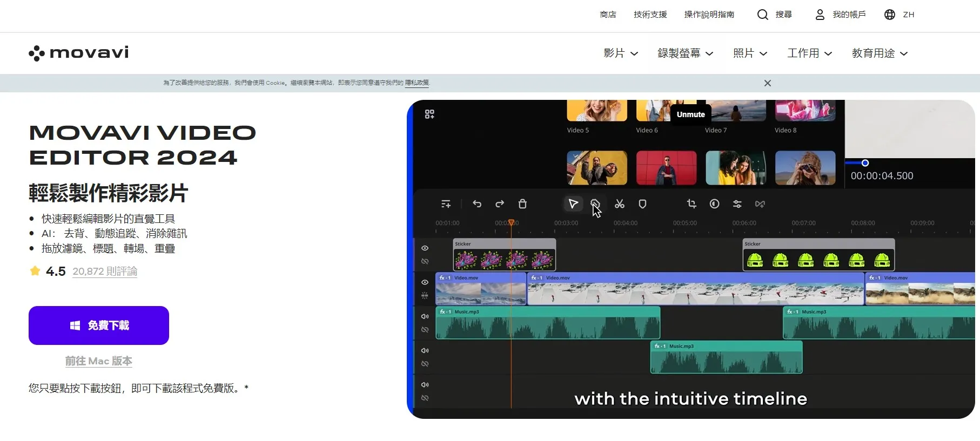The height and width of the screenshot is (441, 980).
Task: Open the 20,872 則評論 reviews link
Action: tap(105, 272)
